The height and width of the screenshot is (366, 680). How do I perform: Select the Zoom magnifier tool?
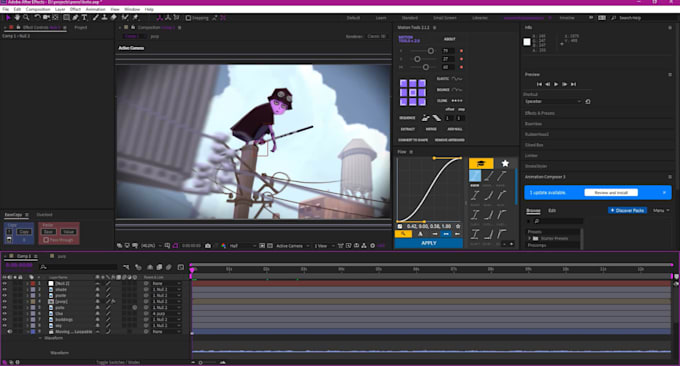26,17
